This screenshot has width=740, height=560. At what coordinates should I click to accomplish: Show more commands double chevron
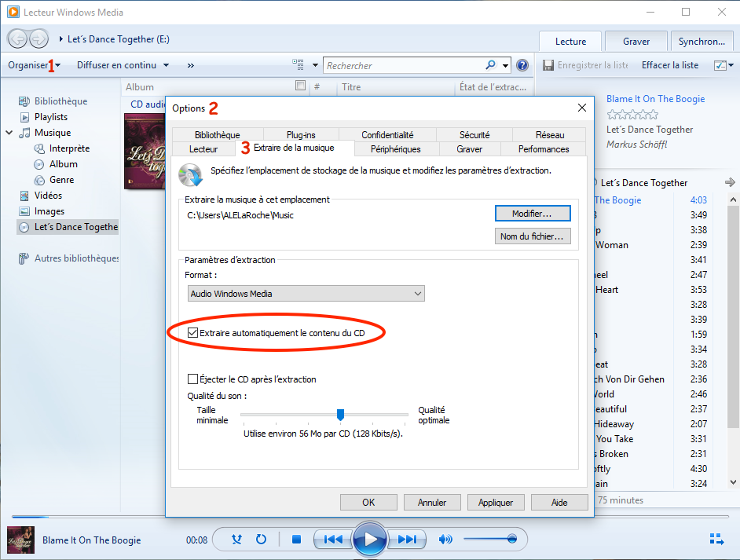pyautogui.click(x=191, y=65)
